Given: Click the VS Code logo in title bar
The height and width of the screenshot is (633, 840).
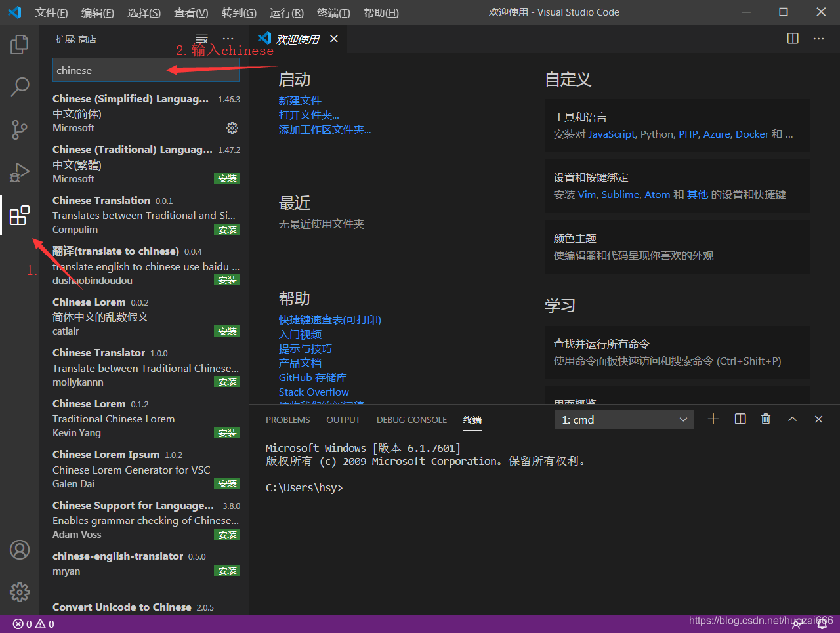Looking at the screenshot, I should tap(14, 12).
